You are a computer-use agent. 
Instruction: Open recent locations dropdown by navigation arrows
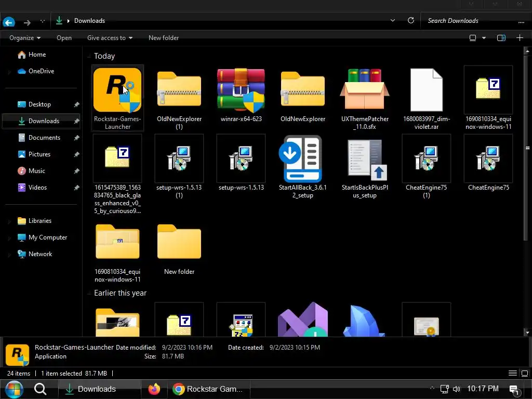[43, 21]
